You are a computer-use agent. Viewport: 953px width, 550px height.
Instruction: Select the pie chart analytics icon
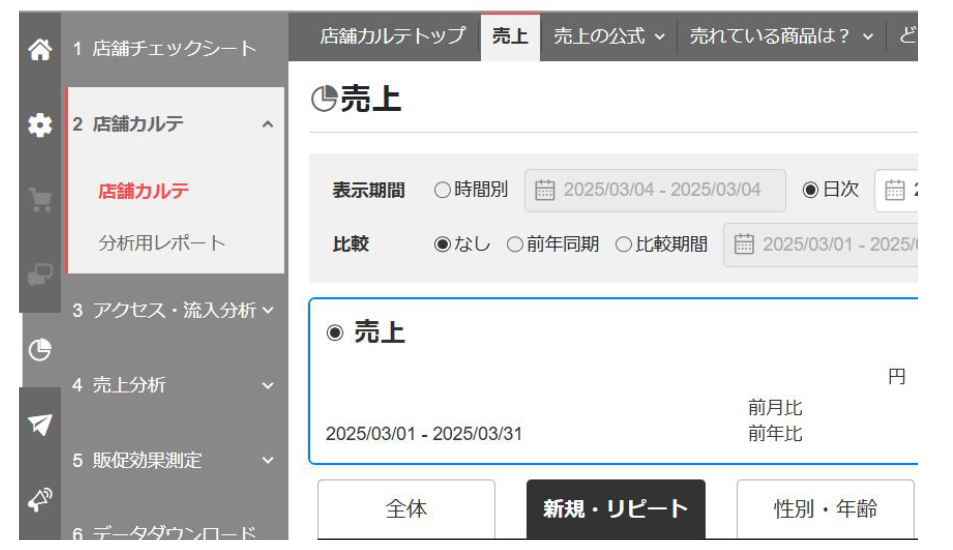(x=39, y=350)
